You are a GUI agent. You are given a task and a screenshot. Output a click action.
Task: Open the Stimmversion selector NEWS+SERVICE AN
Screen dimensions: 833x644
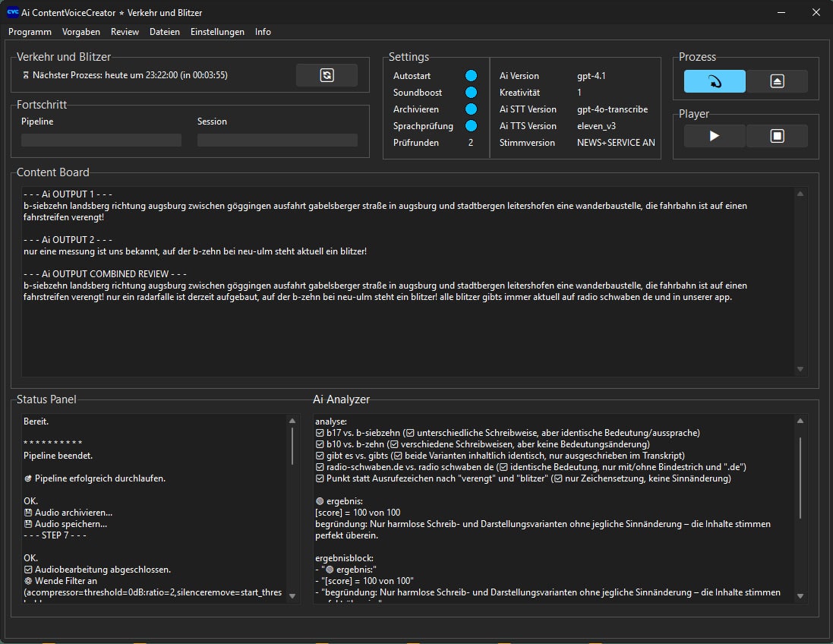coord(616,142)
